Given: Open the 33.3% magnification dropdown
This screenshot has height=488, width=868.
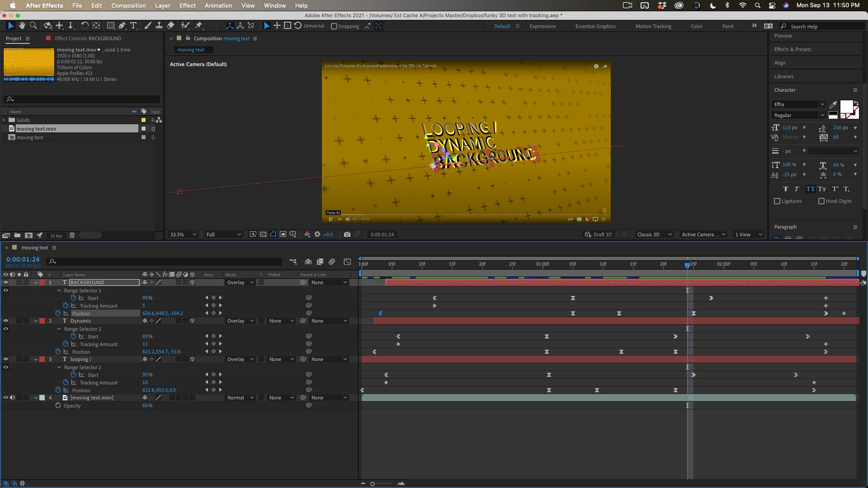Looking at the screenshot, I should 183,235.
